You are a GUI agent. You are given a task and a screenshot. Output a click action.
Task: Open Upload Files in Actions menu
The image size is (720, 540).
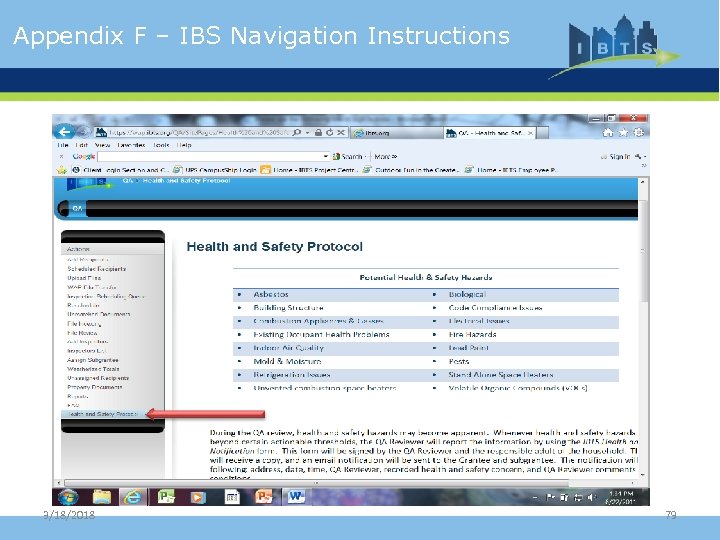pos(84,278)
